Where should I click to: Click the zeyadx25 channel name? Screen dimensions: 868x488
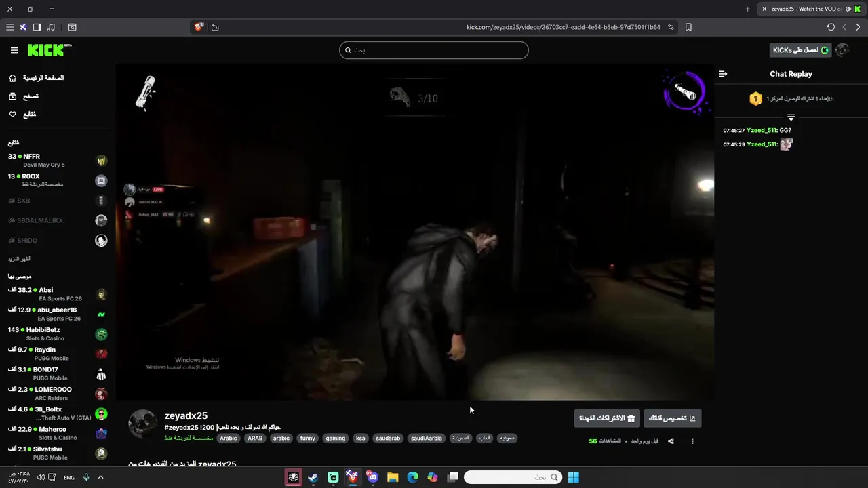(186, 416)
